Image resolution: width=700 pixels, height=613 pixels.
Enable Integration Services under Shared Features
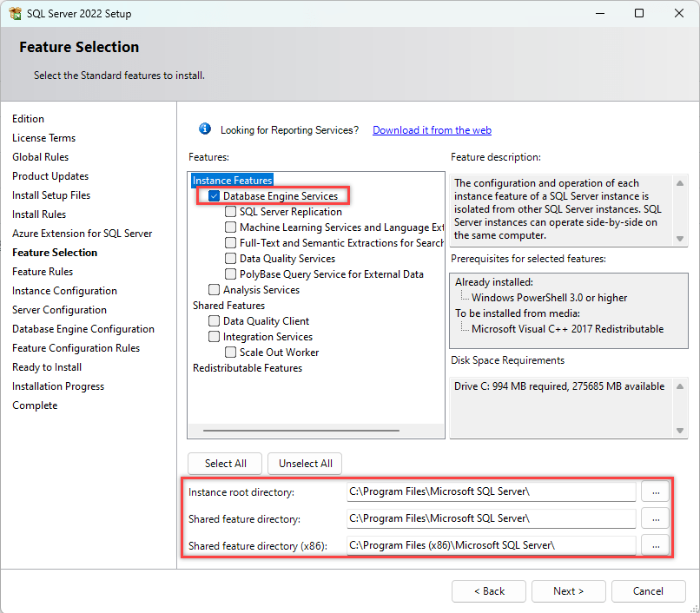click(213, 335)
